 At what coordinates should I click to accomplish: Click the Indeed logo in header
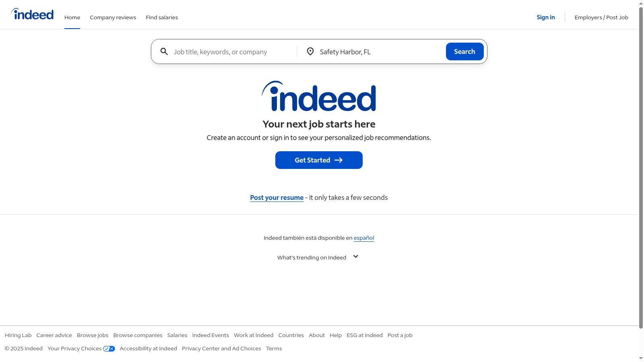pyautogui.click(x=33, y=14)
